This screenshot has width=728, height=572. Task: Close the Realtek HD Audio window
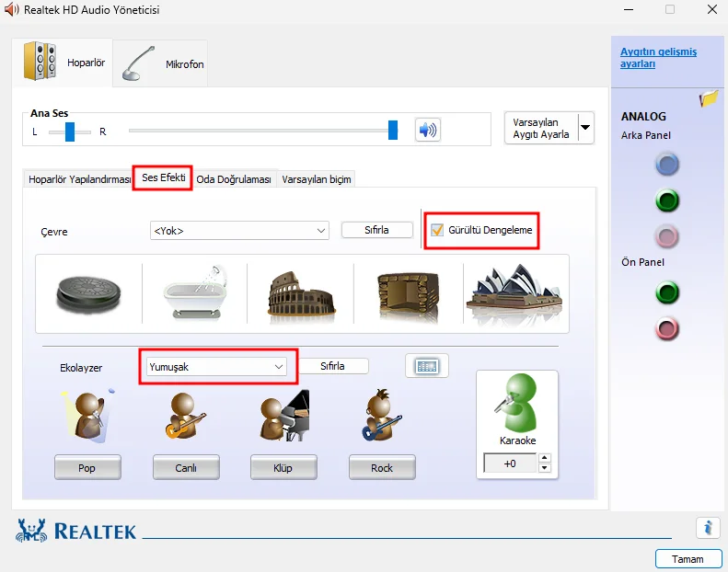[x=711, y=9]
